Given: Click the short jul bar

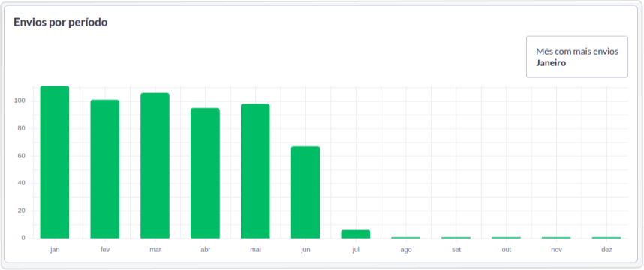Looking at the screenshot, I should point(356,234).
